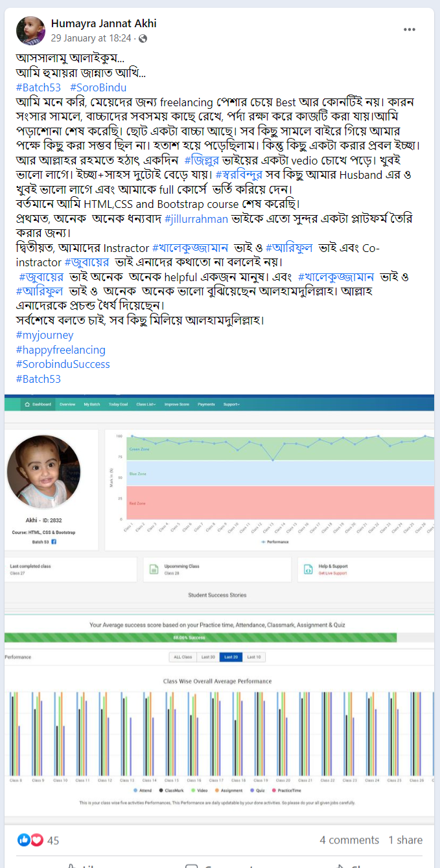Click the public globe privacy icon

(x=143, y=39)
